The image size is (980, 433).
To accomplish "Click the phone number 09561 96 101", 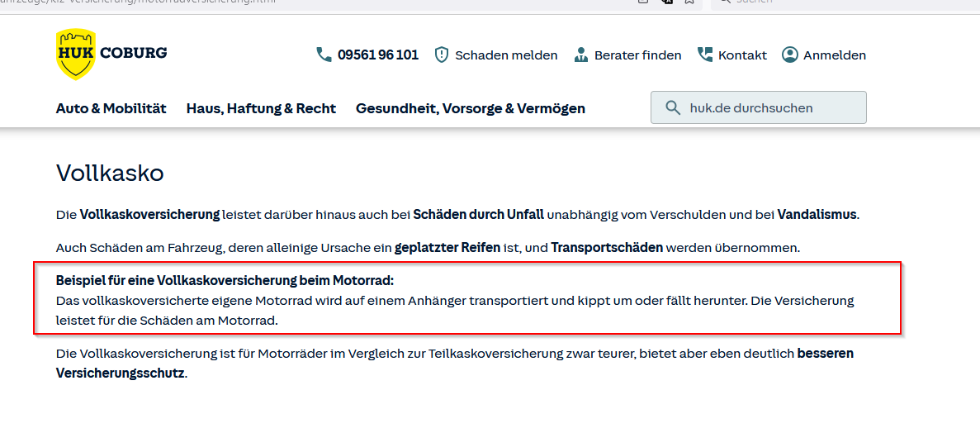I will [x=377, y=55].
